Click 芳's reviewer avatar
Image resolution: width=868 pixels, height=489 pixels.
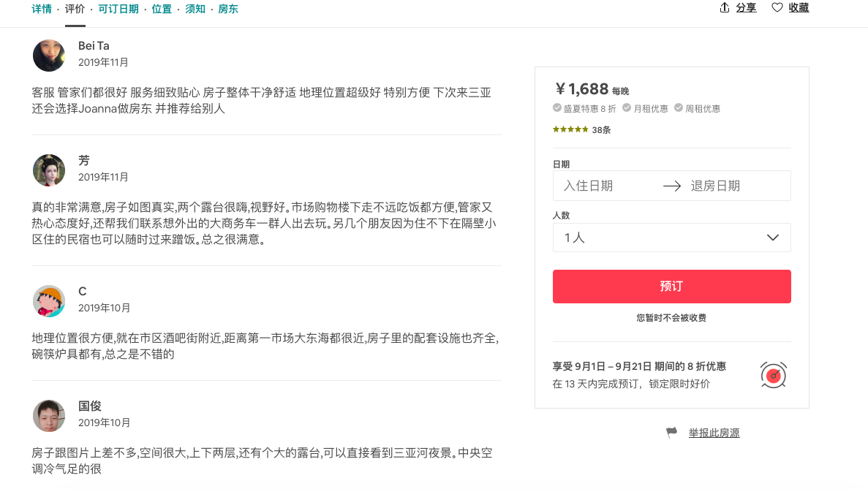tap(49, 170)
